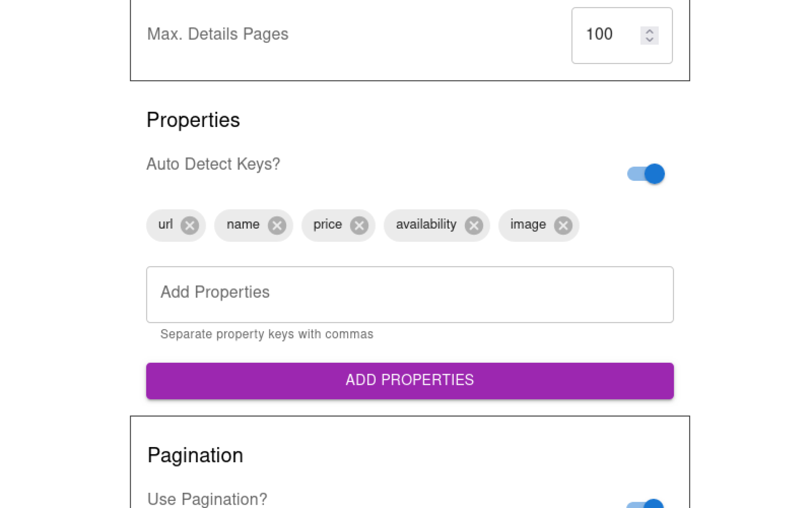Delete the name property chip

click(x=277, y=226)
